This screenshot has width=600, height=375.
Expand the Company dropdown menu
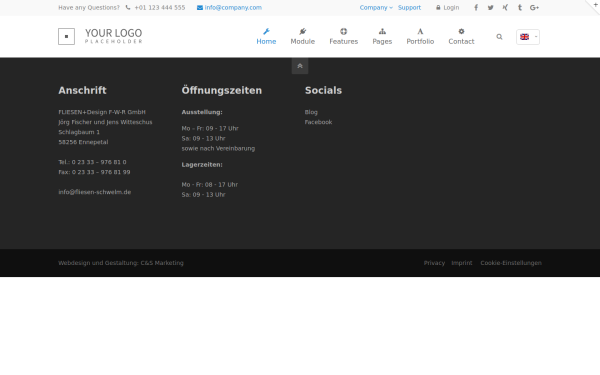coord(376,8)
